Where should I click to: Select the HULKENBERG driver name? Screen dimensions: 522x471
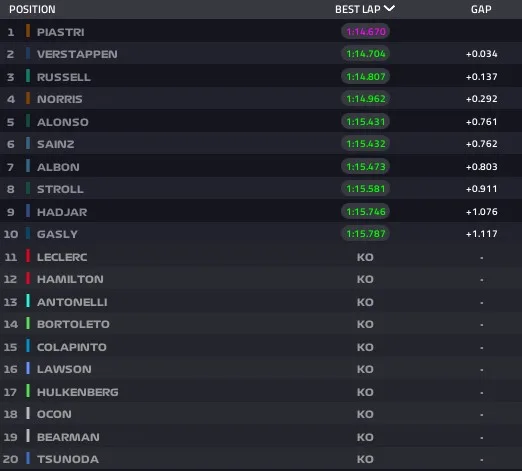point(78,392)
